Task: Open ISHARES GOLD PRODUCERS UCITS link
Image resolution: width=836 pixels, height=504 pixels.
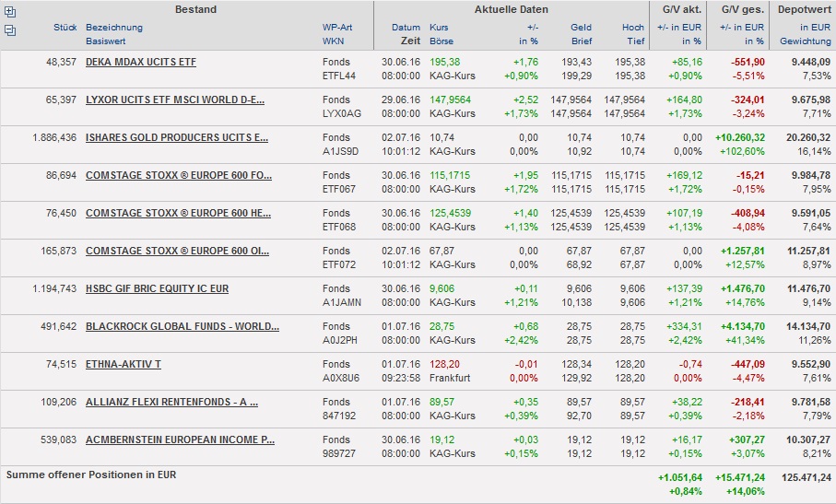Action: point(177,137)
